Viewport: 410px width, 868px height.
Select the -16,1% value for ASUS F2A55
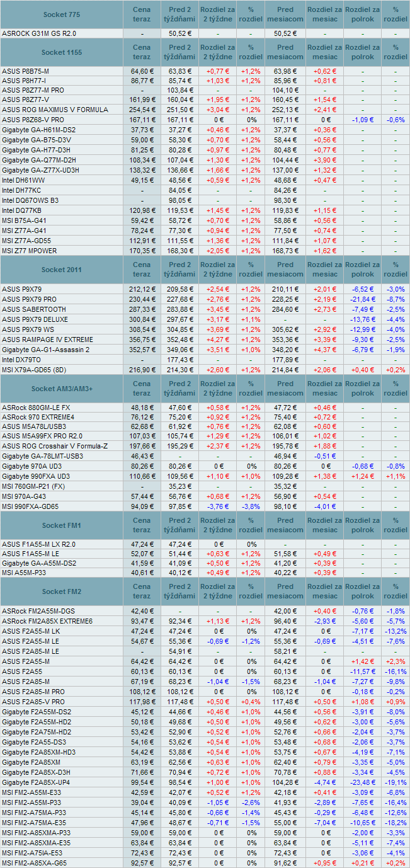click(396, 671)
